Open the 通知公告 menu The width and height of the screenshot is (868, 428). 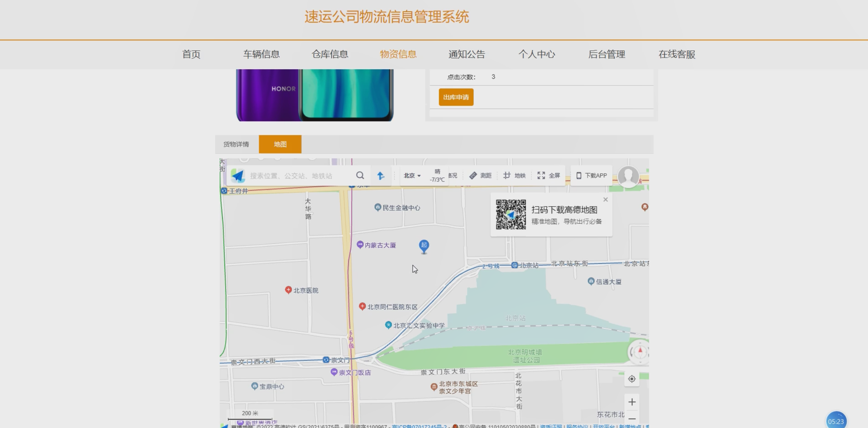point(467,54)
